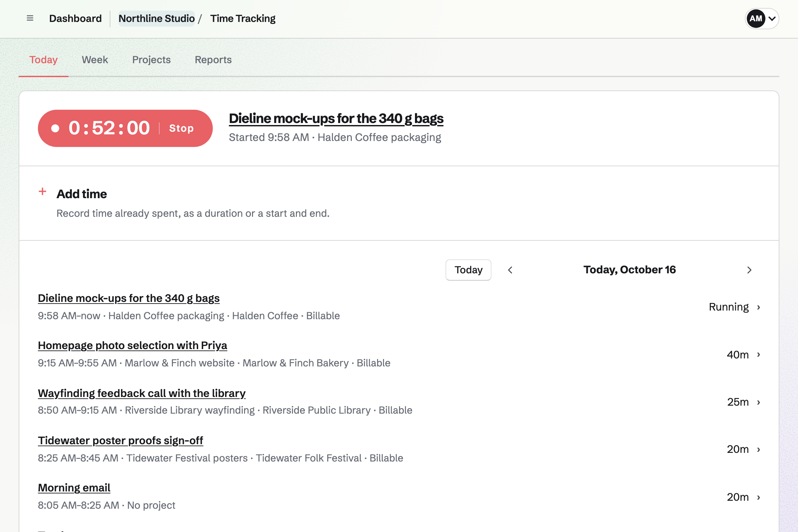Open the Reports tab

pos(213,60)
